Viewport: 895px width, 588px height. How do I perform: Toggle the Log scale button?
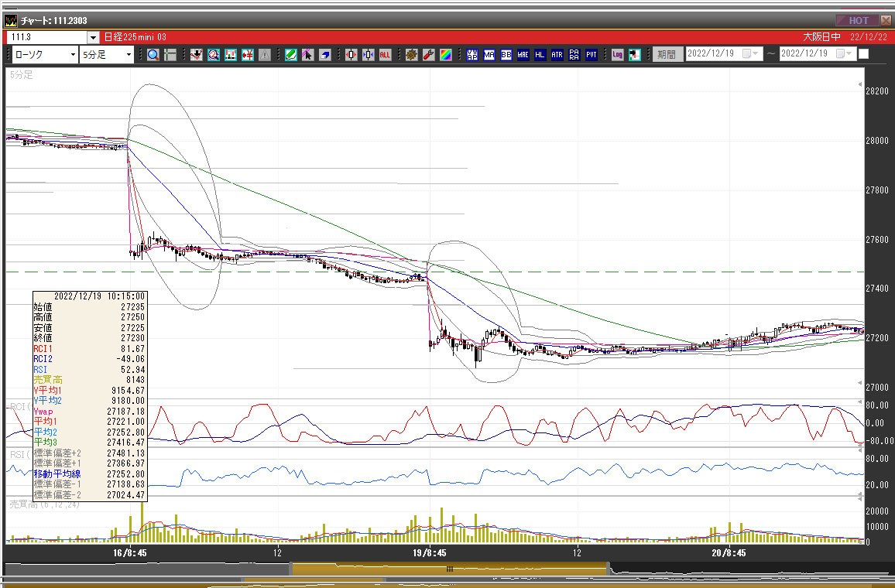tap(617, 55)
